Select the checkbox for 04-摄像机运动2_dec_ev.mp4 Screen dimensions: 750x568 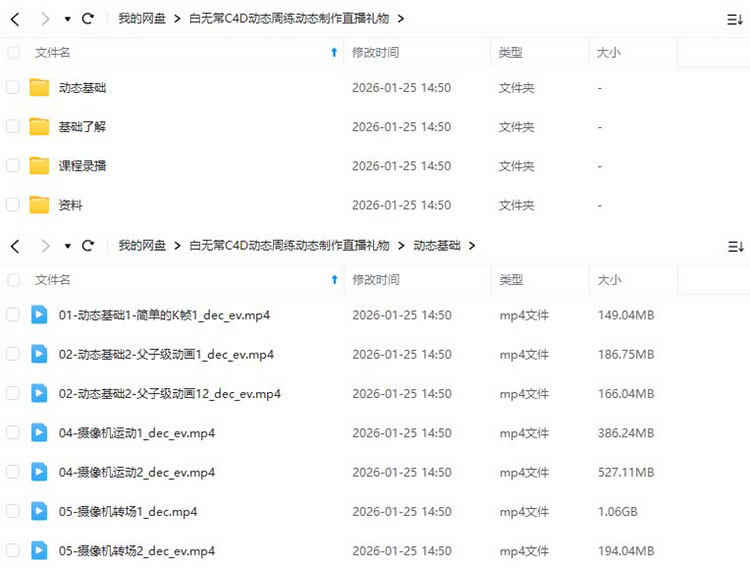pyautogui.click(x=13, y=472)
